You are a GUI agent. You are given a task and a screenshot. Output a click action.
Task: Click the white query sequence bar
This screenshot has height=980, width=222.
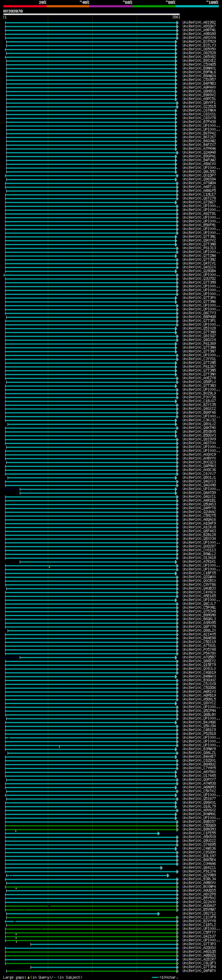point(92,15)
